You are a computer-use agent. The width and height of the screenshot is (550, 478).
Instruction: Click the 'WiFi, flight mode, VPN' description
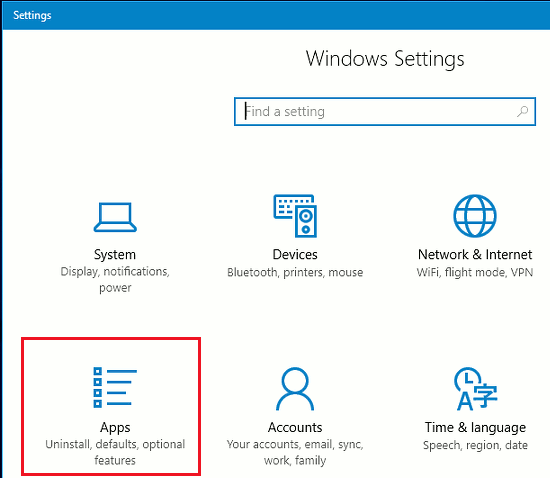tap(475, 272)
